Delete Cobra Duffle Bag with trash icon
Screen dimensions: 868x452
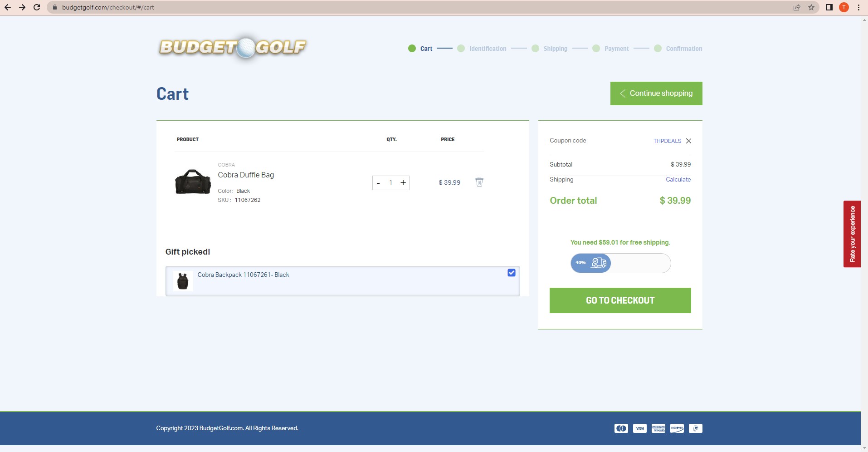click(x=479, y=182)
